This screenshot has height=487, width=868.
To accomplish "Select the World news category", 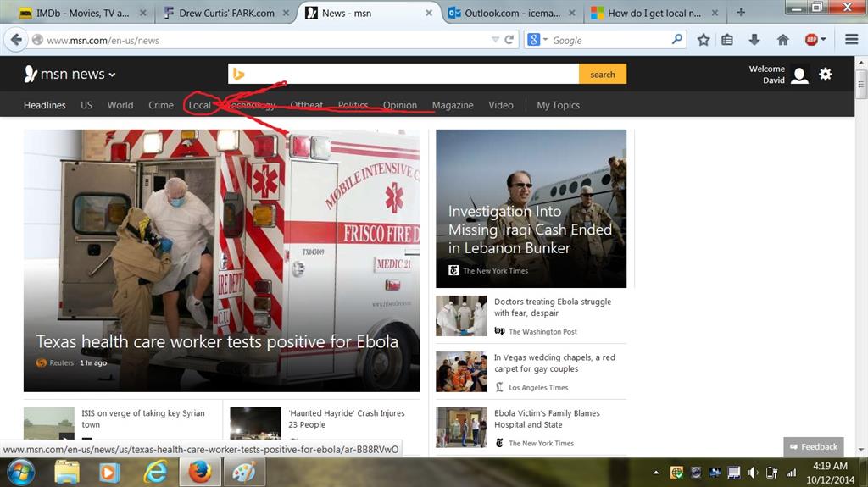I will point(120,105).
